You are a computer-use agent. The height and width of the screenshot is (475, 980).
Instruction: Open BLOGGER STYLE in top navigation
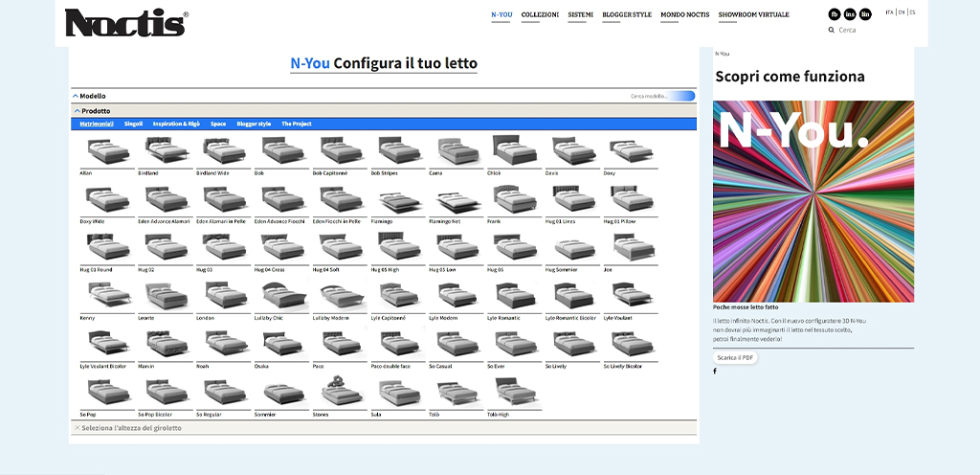click(x=627, y=14)
